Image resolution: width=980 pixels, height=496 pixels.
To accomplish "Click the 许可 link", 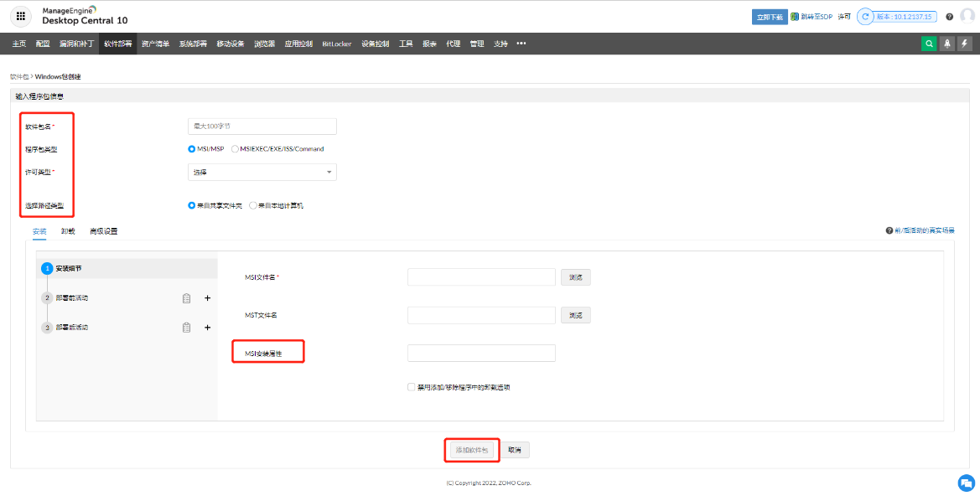I will [844, 17].
